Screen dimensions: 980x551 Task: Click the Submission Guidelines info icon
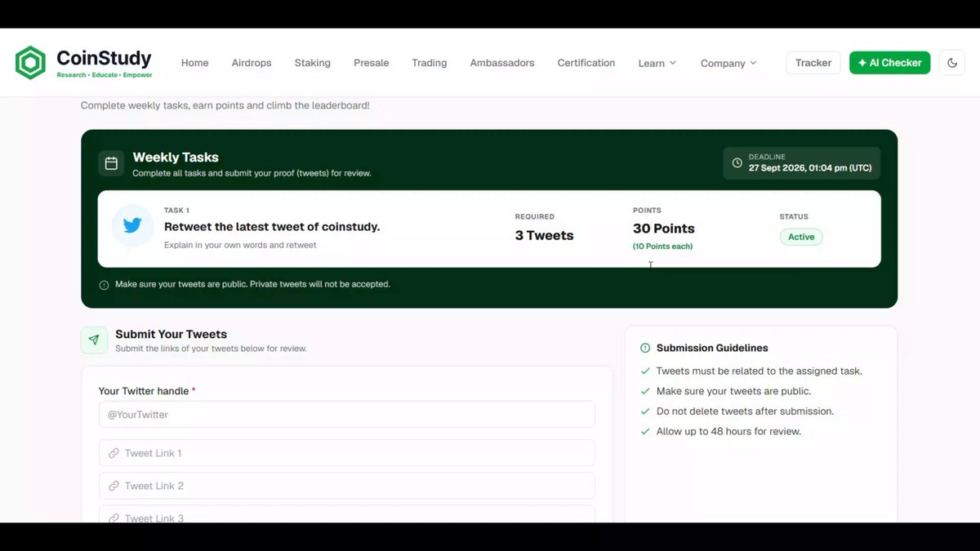645,348
